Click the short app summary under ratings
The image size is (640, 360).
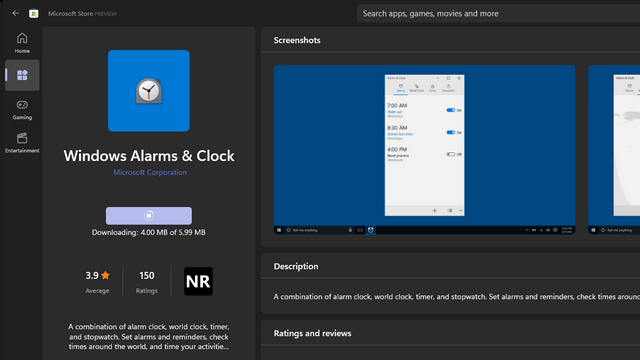pyautogui.click(x=149, y=336)
